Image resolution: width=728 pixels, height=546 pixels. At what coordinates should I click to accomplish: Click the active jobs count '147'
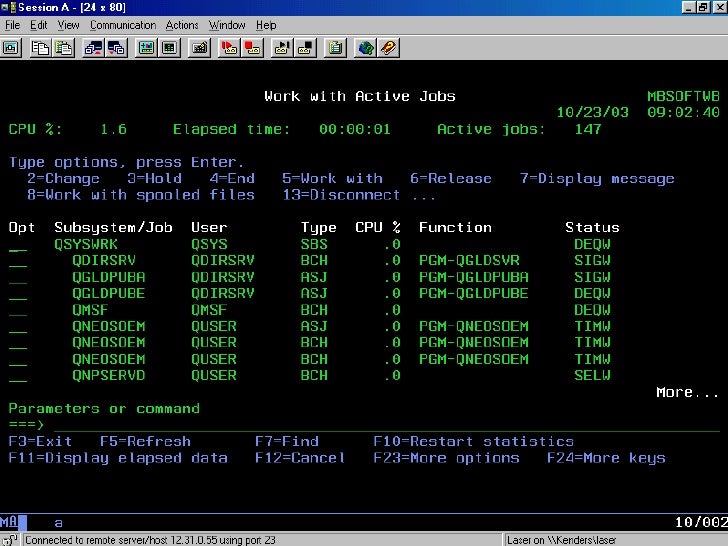(588, 129)
